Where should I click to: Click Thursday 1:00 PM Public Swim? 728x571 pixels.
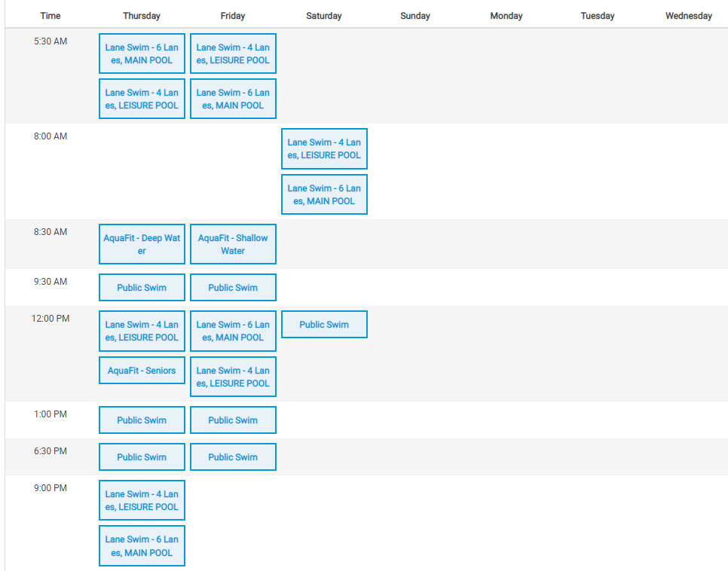[142, 420]
